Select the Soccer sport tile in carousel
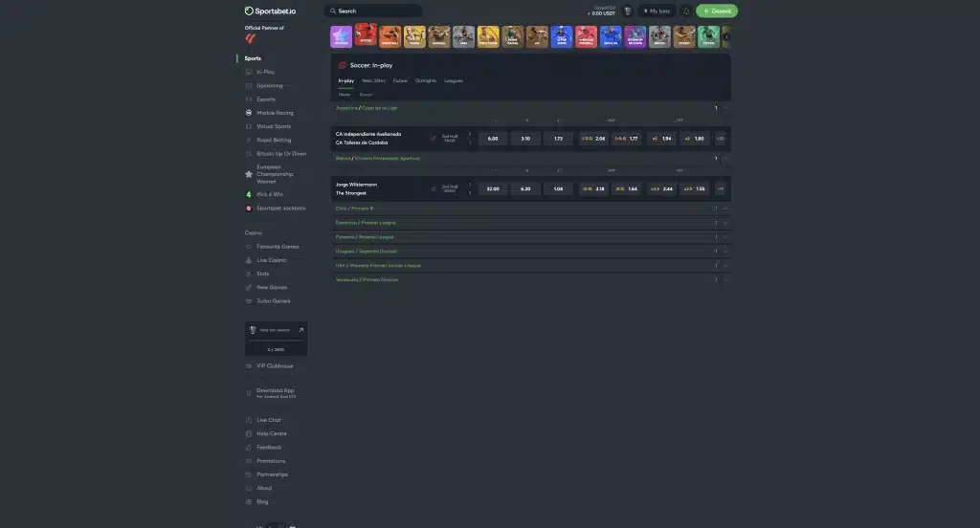This screenshot has height=528, width=980. click(366, 36)
